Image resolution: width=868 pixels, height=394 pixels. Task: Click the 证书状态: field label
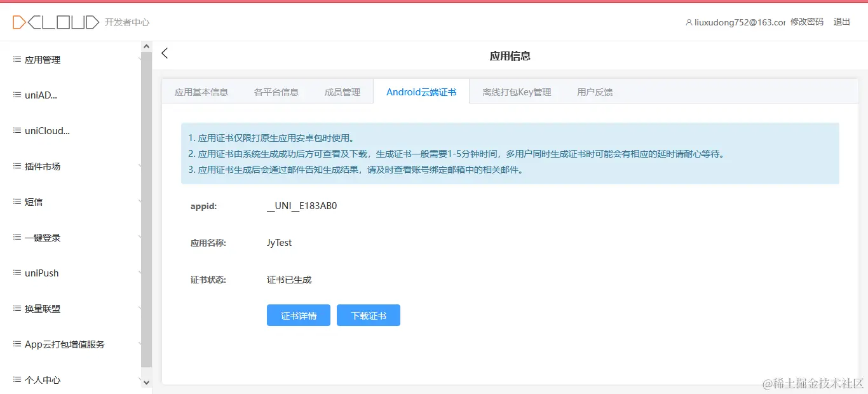(x=208, y=280)
